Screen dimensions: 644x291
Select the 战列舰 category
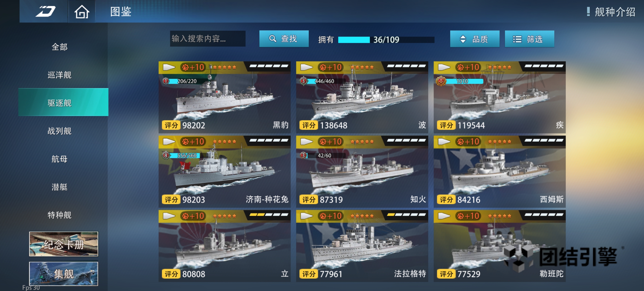pyautogui.click(x=59, y=131)
